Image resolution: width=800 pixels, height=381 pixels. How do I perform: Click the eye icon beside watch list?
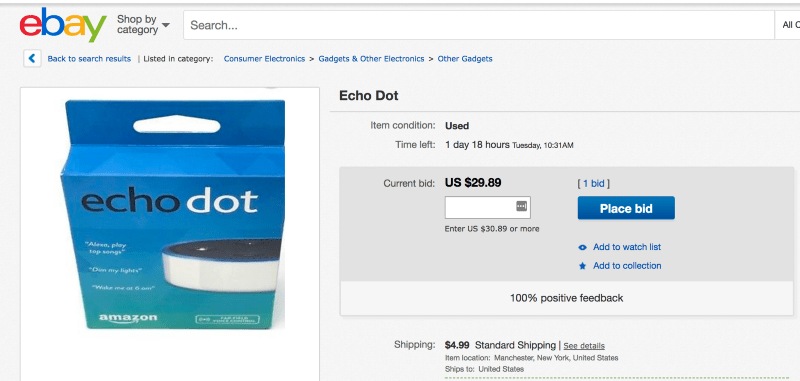point(583,247)
